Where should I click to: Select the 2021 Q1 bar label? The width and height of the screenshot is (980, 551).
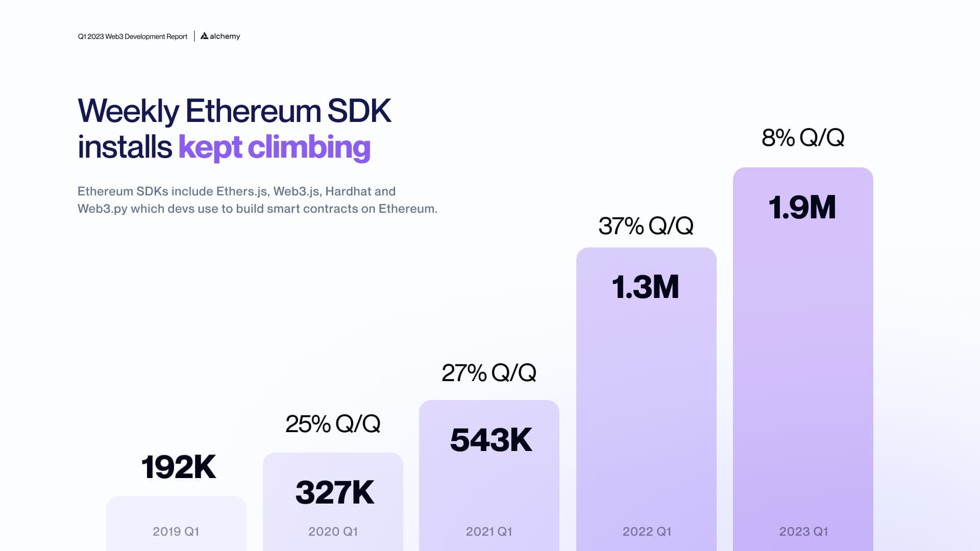click(489, 532)
